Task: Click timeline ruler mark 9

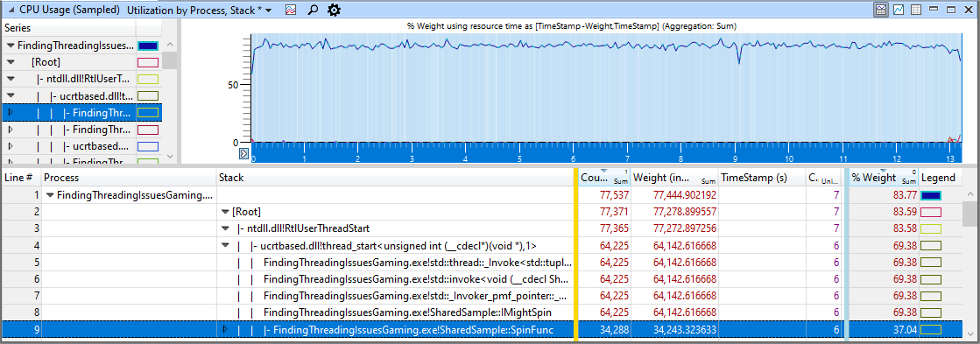Action: (x=736, y=159)
